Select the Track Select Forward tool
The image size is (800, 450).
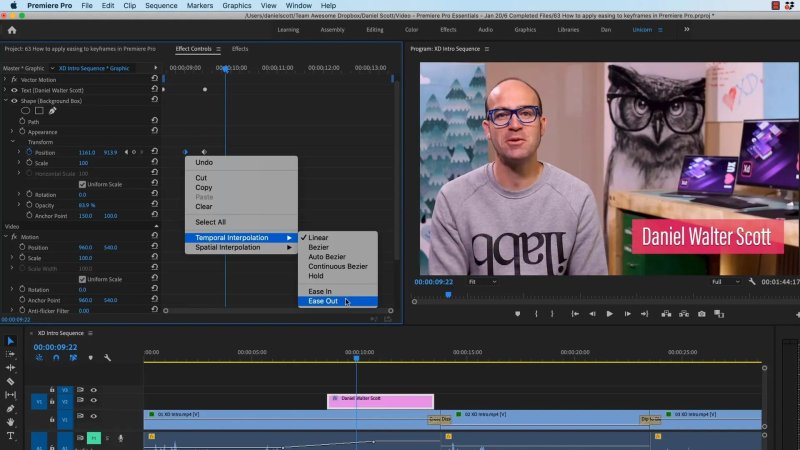point(10,354)
